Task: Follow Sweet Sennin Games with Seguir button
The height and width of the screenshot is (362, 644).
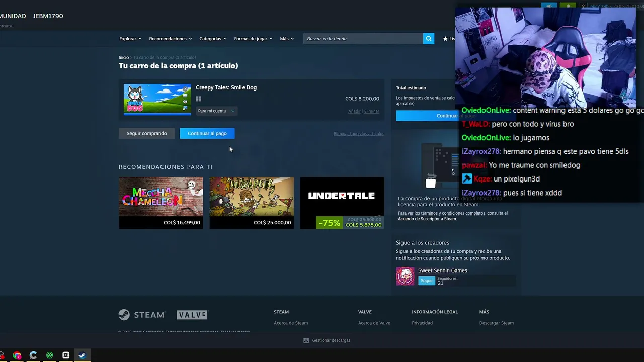Action: click(x=427, y=281)
